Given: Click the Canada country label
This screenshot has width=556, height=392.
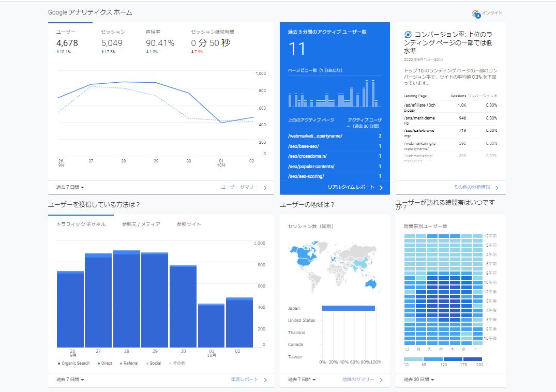Looking at the screenshot, I should 295,344.
